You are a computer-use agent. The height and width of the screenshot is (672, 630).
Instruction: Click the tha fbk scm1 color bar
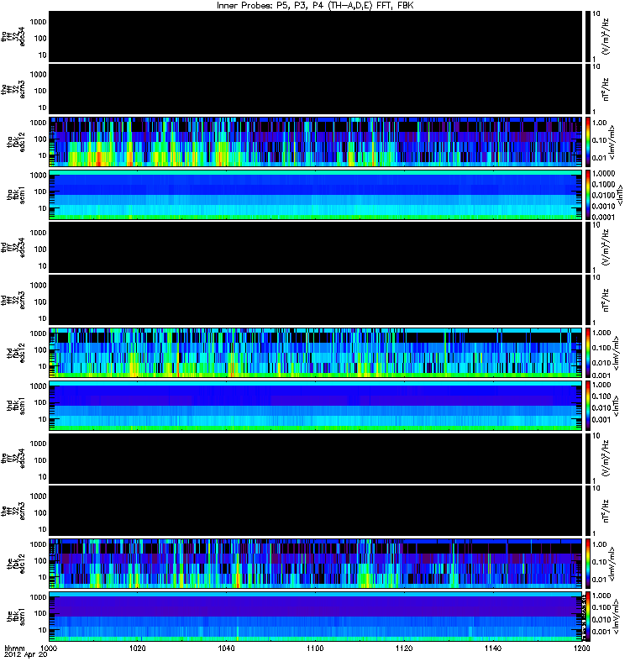tap(587, 195)
